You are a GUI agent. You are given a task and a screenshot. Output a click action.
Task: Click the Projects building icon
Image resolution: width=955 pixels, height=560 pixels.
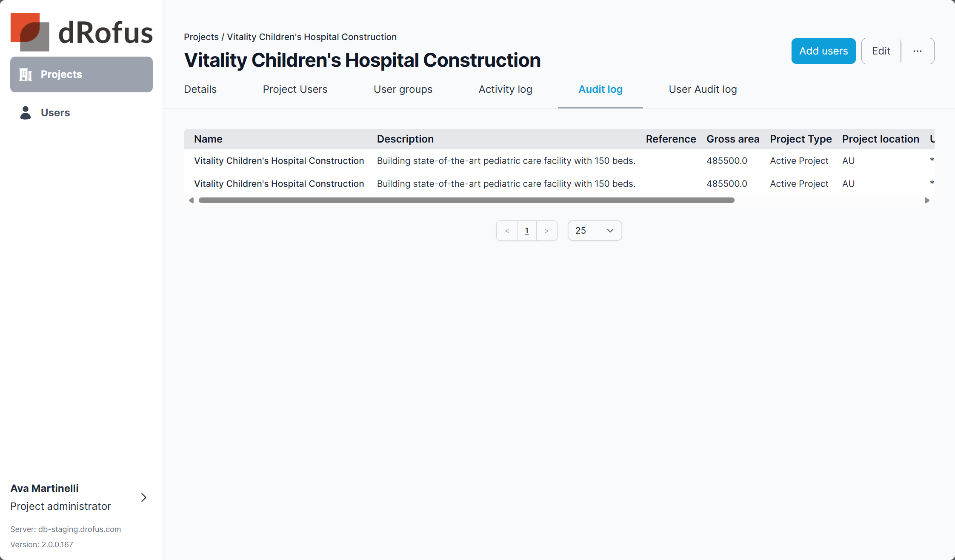(26, 74)
